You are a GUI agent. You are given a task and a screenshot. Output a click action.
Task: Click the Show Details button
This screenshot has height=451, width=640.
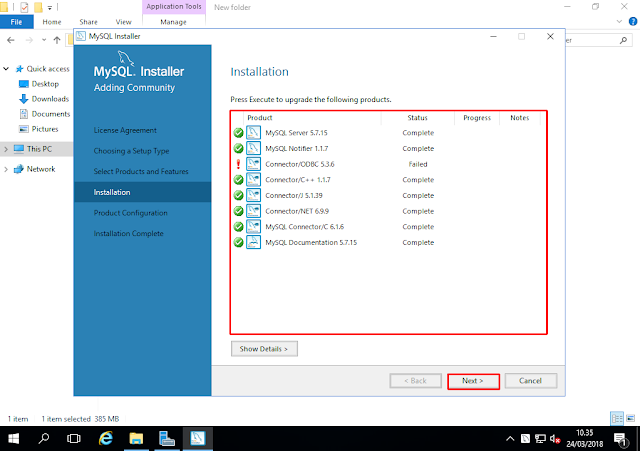(x=264, y=349)
